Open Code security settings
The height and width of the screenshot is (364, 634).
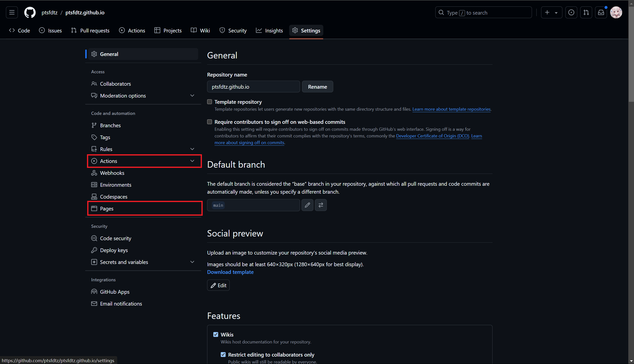click(x=143, y=238)
